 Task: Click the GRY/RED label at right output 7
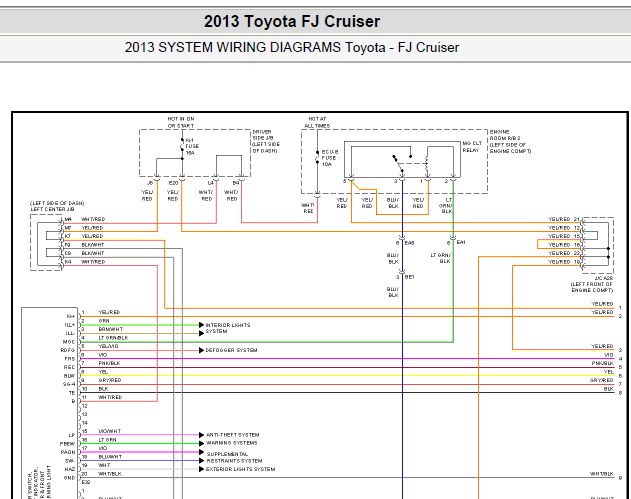602,380
